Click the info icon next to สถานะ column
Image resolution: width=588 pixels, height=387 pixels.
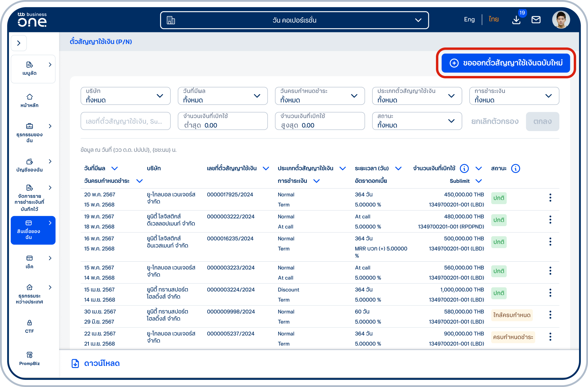click(x=516, y=169)
